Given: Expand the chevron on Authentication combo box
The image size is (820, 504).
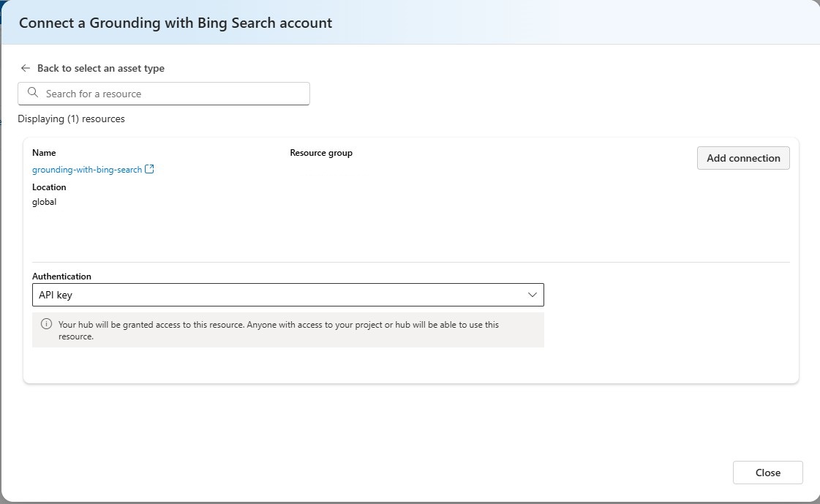Looking at the screenshot, I should pyautogui.click(x=533, y=295).
